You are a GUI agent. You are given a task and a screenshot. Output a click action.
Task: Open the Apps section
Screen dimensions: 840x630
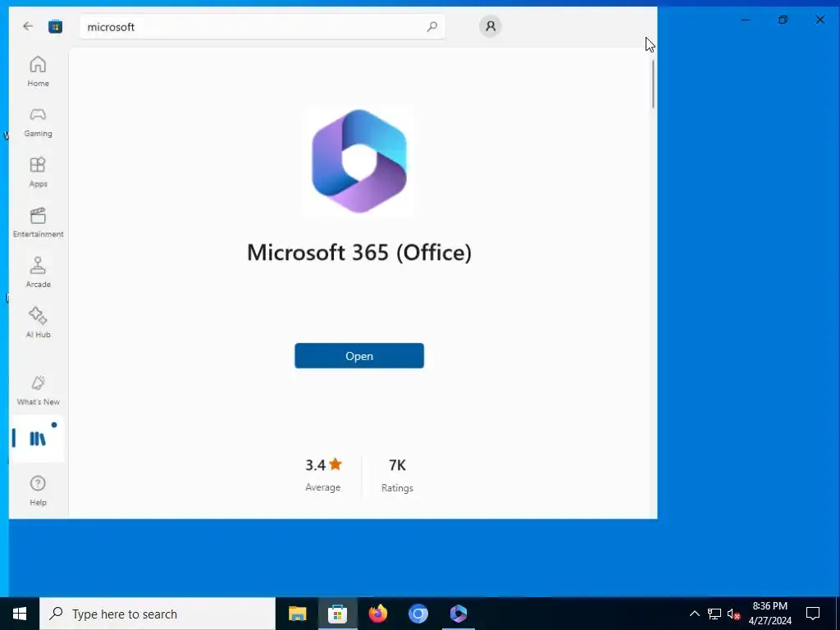click(38, 172)
